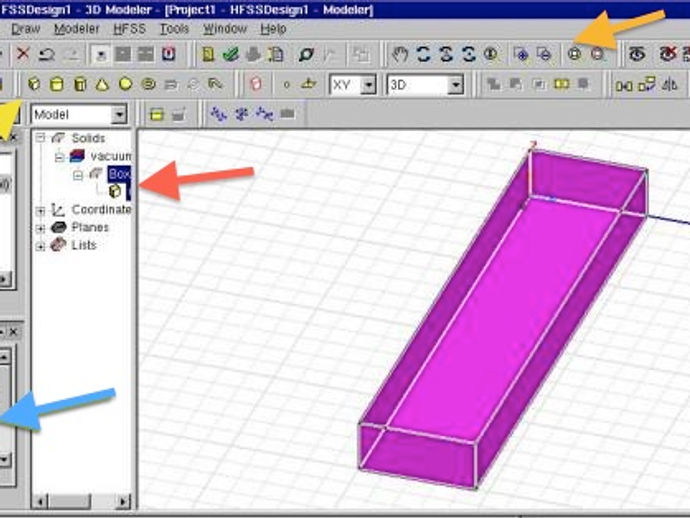Click the magenta box in 3D view

tap(502, 317)
